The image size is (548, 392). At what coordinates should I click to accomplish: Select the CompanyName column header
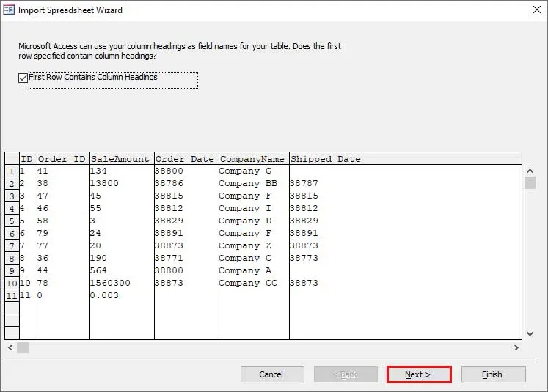[x=253, y=159]
